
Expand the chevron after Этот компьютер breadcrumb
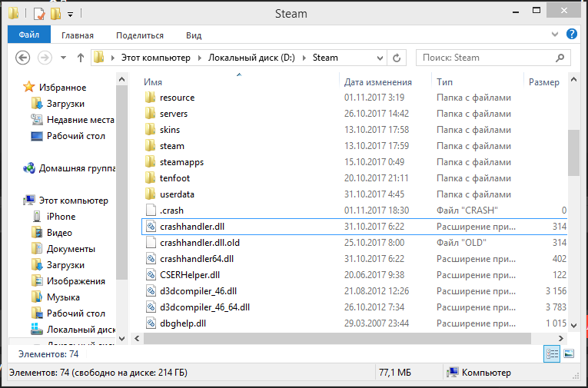tap(200, 58)
